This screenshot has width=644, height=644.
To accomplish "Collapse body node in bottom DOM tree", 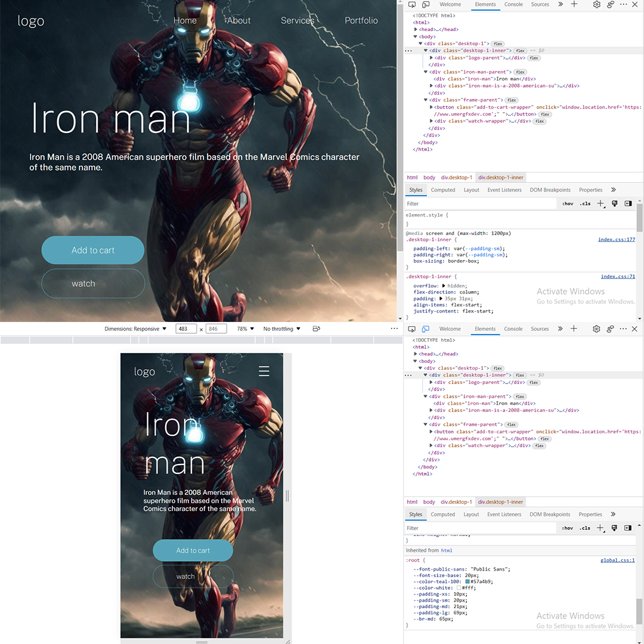I will point(415,361).
